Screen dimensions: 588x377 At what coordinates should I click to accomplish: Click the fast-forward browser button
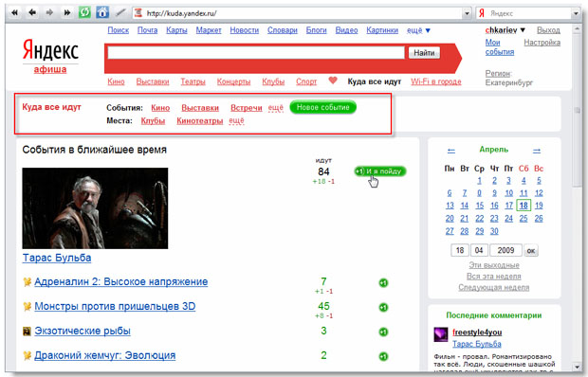[x=66, y=13]
